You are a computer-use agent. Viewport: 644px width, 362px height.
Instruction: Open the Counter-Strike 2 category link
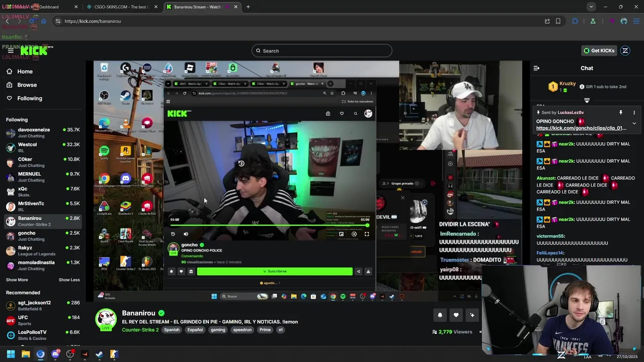[140, 330]
